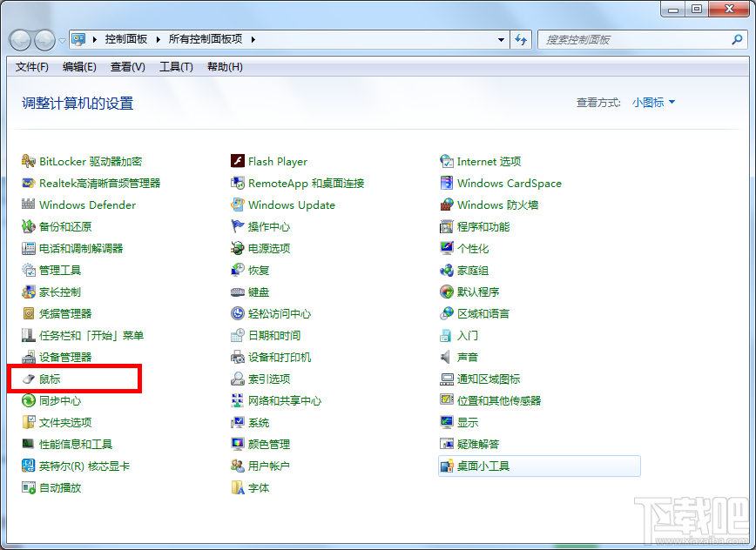
Task: Open 桌面小工具 link
Action: [x=483, y=466]
